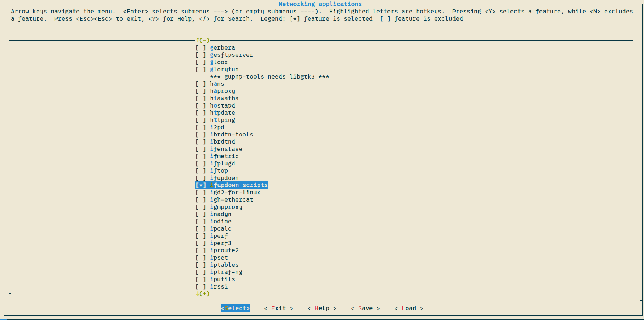Click the gupnp-tools needs libgtk3 comment
The width and height of the screenshot is (644, 320).
pyautogui.click(x=270, y=77)
